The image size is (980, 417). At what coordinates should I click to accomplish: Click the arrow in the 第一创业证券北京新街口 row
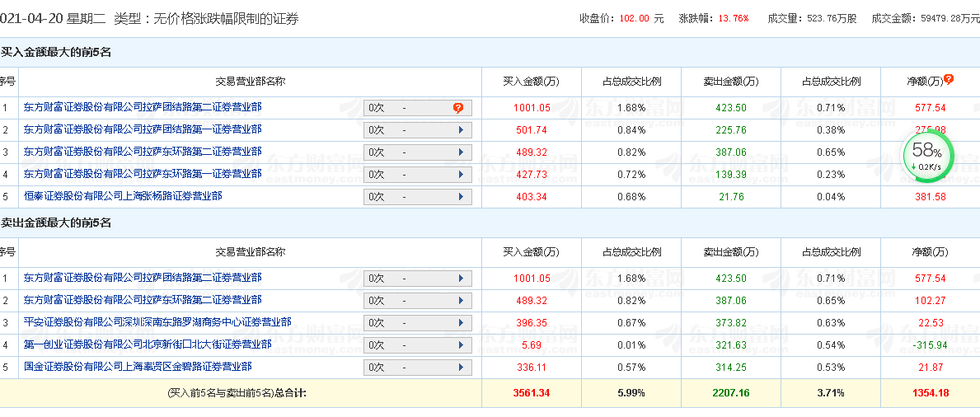click(460, 344)
